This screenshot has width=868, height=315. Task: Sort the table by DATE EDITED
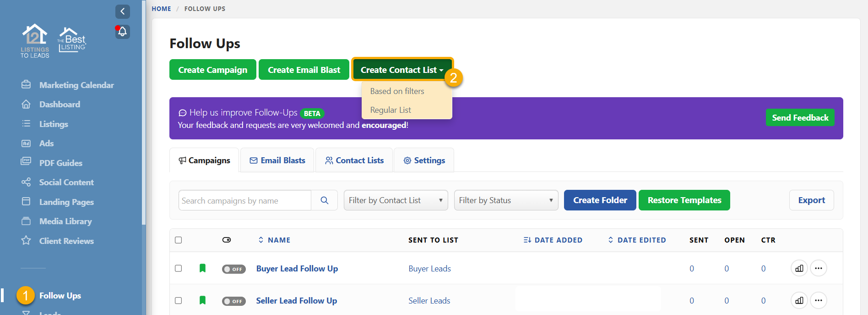(637, 240)
